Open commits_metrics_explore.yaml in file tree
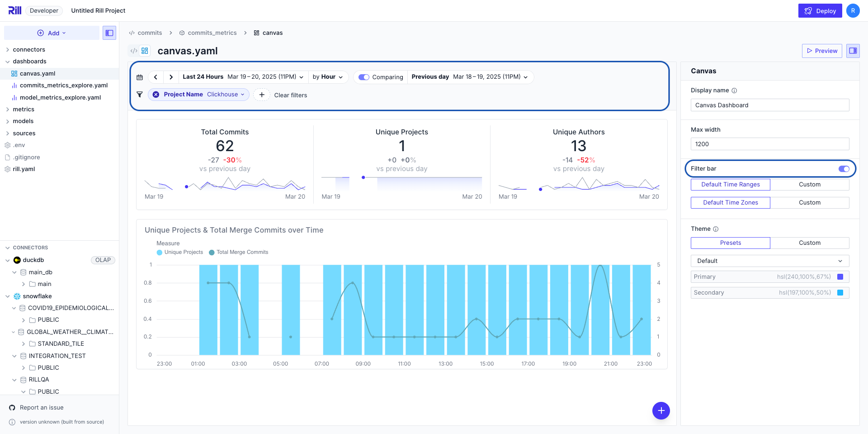Viewport: 868px width, 434px height. point(63,86)
